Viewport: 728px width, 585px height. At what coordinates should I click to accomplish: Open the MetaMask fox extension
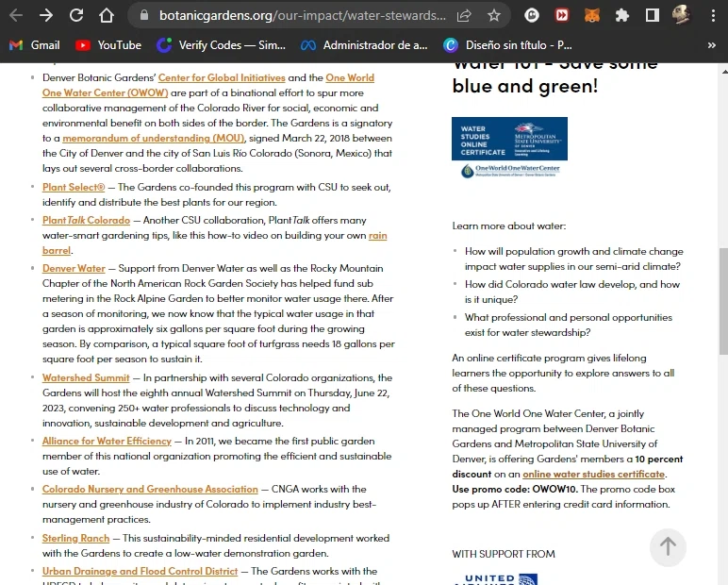pos(592,15)
